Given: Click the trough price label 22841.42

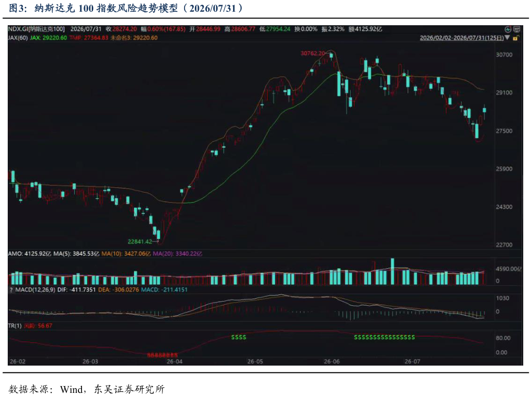Looking at the screenshot, I should [x=140, y=241].
